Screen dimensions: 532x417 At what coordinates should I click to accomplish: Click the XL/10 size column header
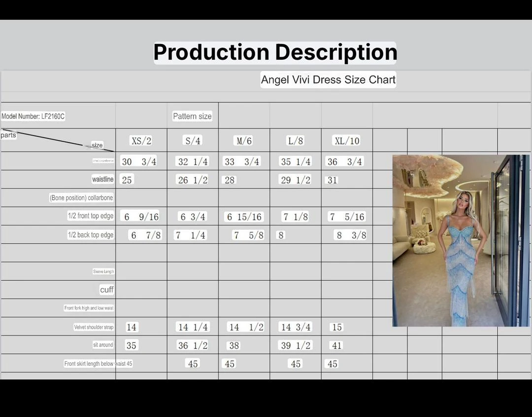coord(347,141)
